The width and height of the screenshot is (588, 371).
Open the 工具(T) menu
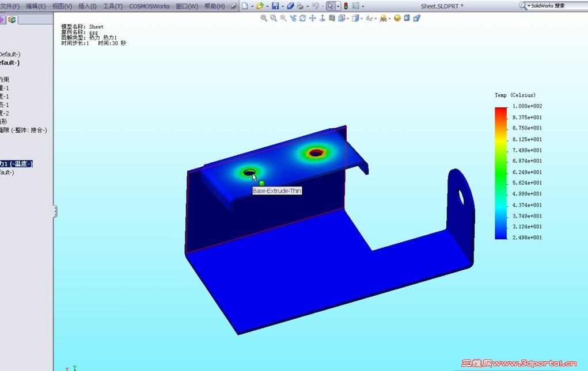pyautogui.click(x=112, y=6)
